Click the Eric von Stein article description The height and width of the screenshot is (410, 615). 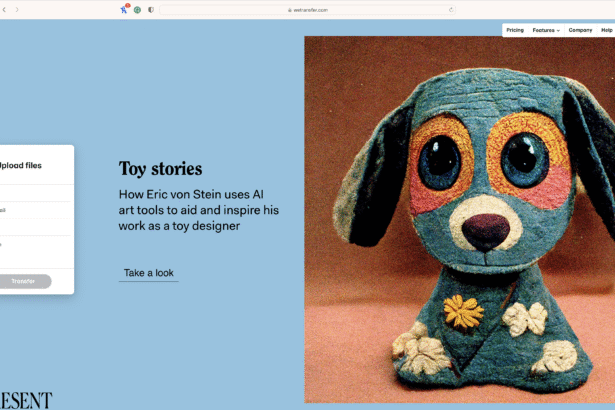[x=198, y=210]
